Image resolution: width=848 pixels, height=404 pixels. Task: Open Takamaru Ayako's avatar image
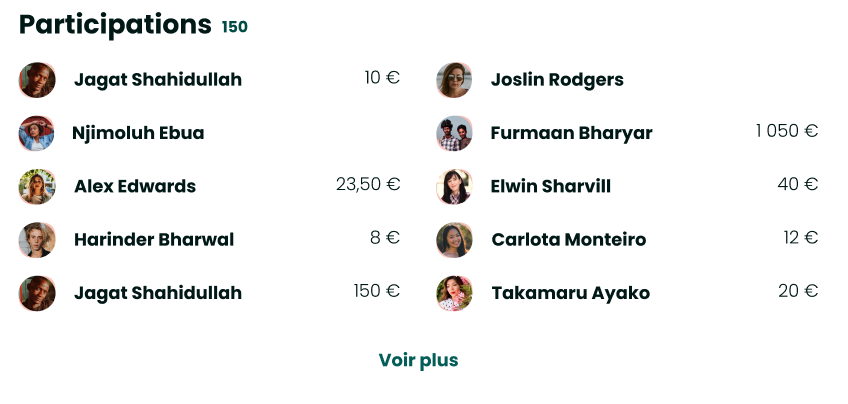tap(454, 293)
